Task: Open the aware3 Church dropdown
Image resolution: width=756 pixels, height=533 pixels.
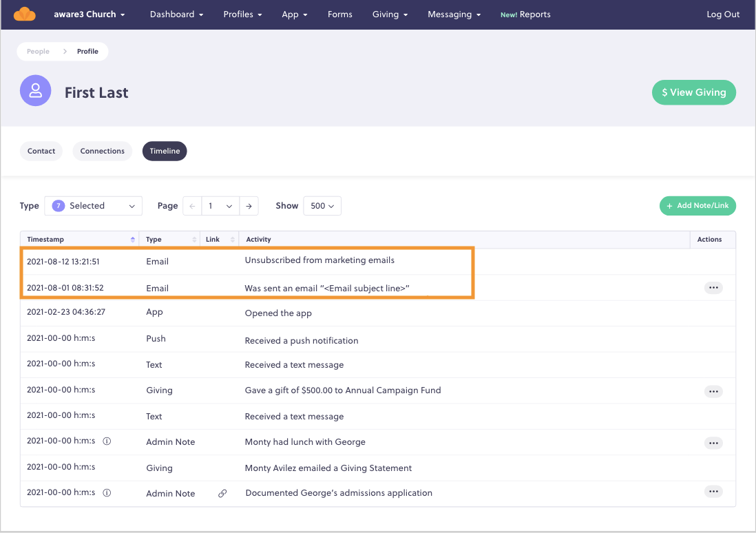Action: (90, 14)
